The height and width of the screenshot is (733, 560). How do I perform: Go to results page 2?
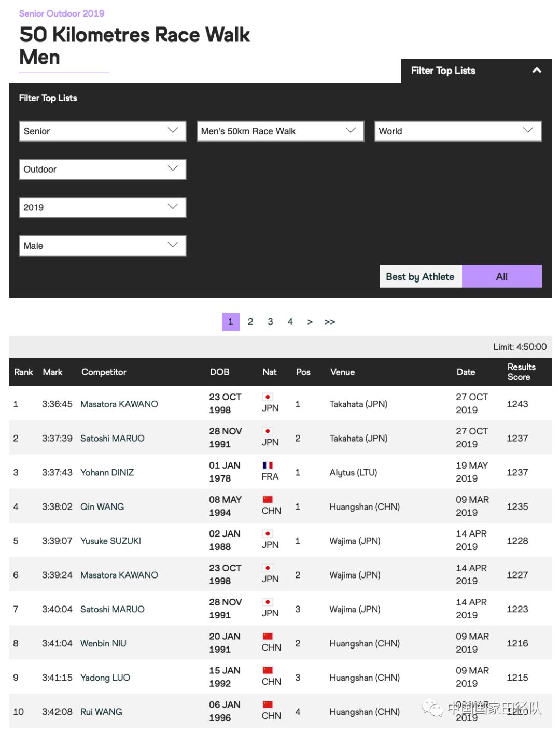tap(250, 321)
